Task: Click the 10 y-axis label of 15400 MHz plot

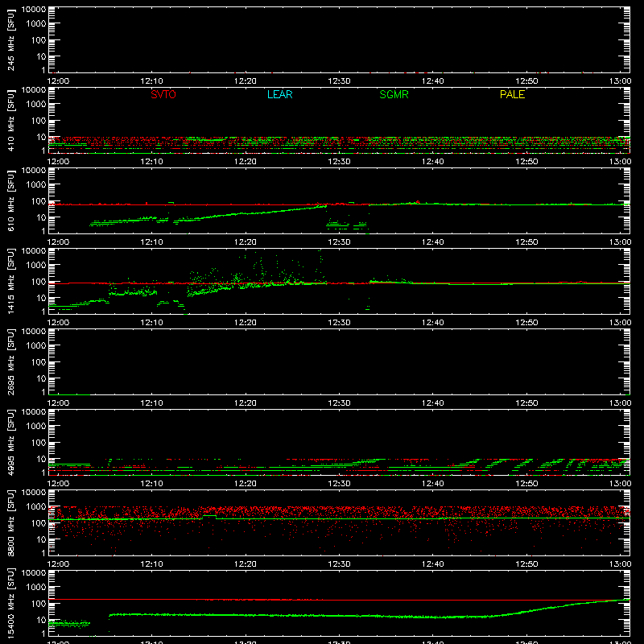Action: click(41, 620)
